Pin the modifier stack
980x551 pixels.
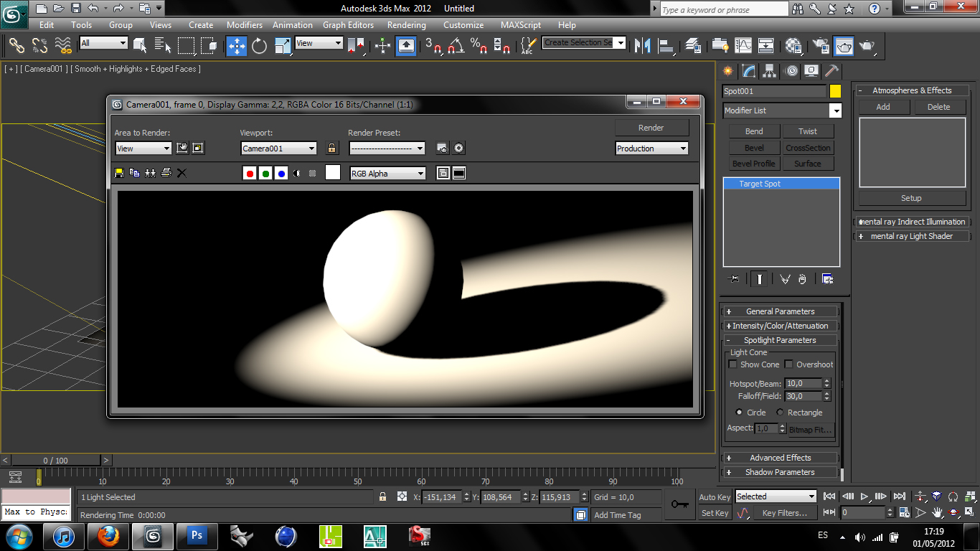click(733, 278)
